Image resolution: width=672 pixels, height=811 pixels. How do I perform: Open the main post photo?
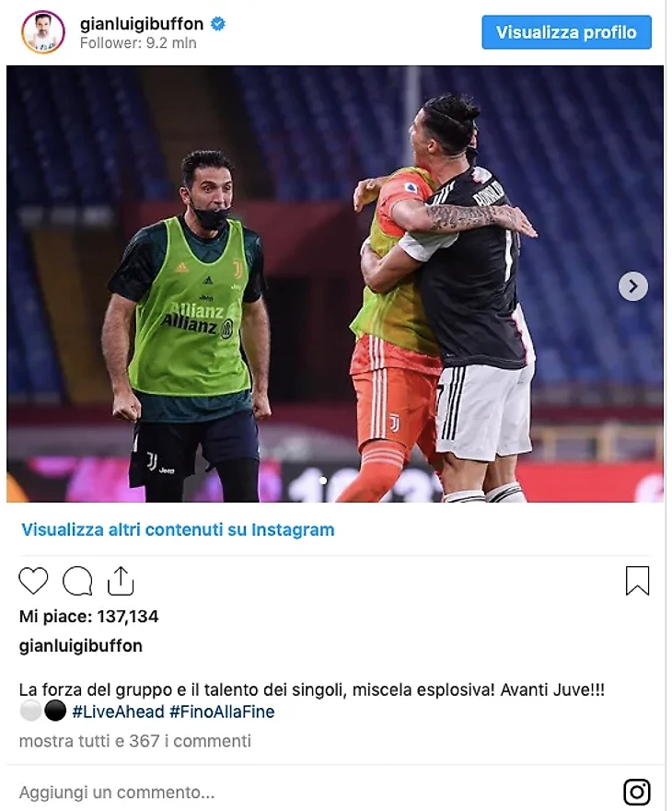[335, 284]
